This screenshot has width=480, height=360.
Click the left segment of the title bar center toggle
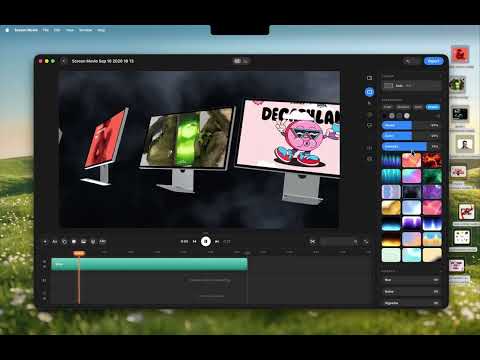tap(237, 61)
